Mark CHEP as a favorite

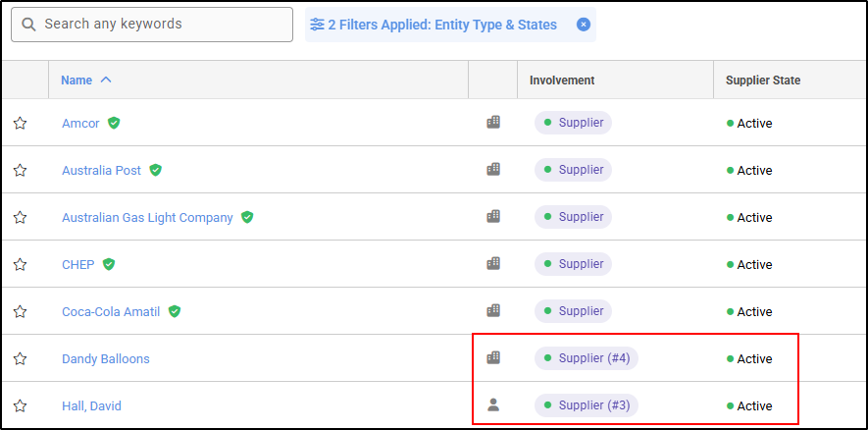pyautogui.click(x=20, y=264)
